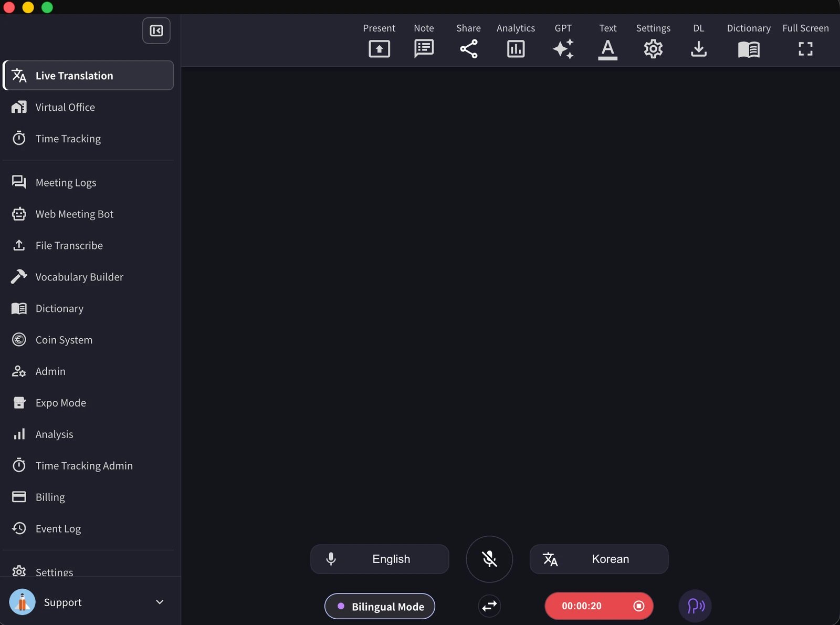
Task: Open Time Tracking Admin
Action: [x=88, y=466]
